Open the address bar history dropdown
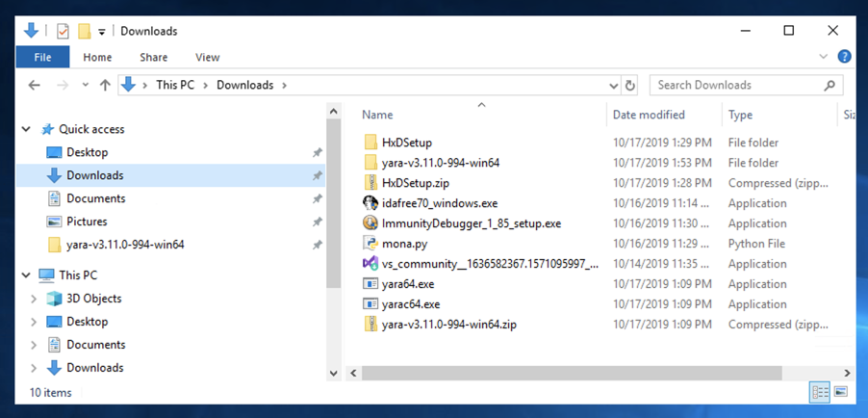Viewport: 868px width, 418px height. tap(613, 86)
